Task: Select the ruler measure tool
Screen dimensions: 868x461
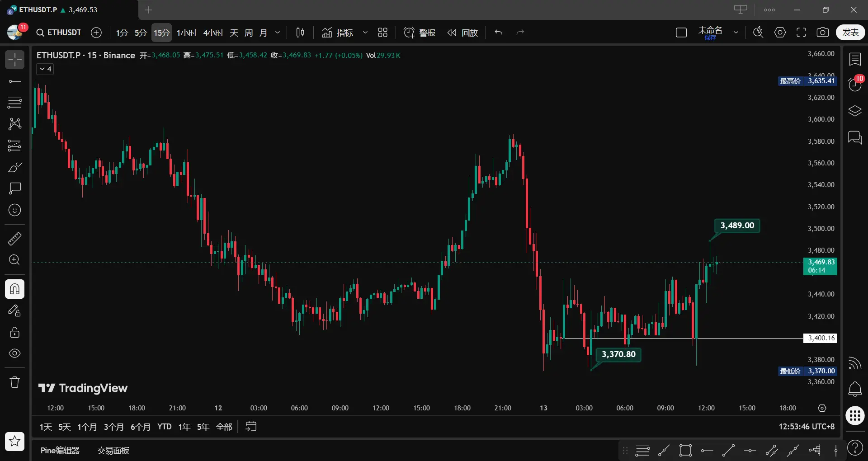Action: [x=14, y=239]
